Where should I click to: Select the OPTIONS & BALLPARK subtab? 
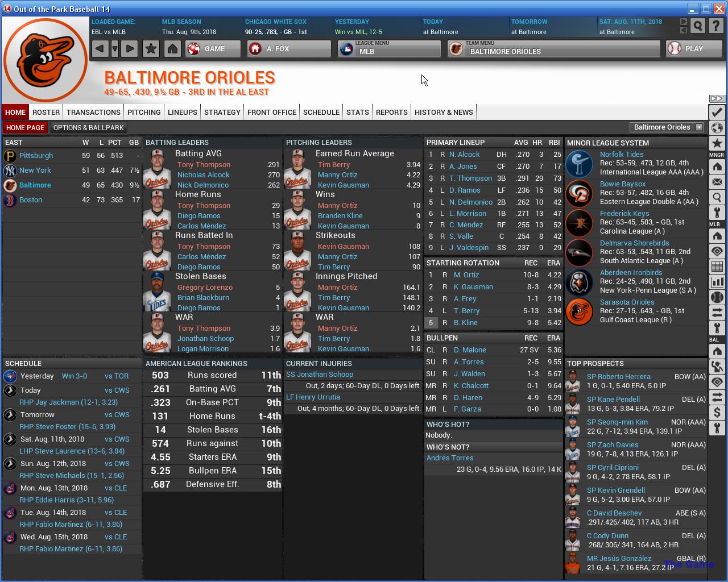[x=88, y=127]
